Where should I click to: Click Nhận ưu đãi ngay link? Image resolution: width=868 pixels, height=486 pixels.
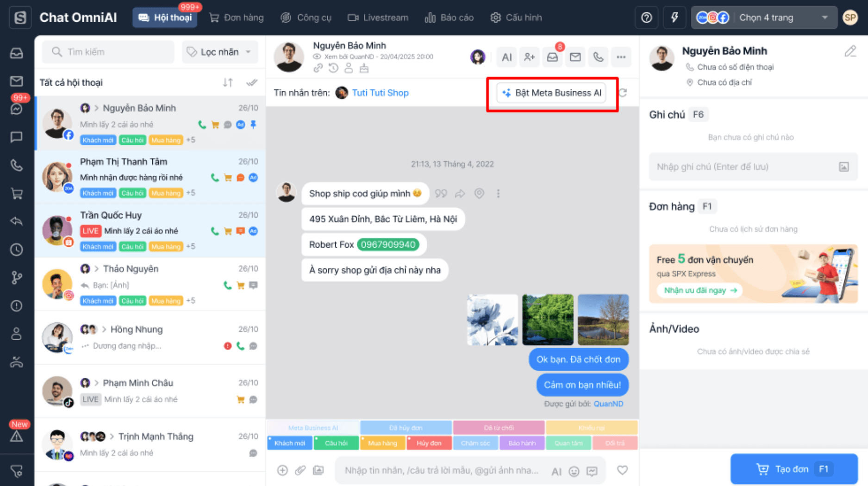(x=700, y=290)
